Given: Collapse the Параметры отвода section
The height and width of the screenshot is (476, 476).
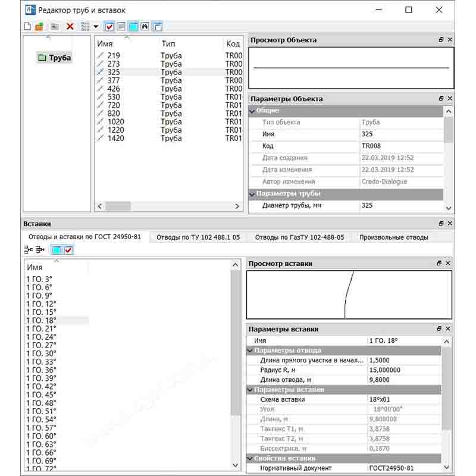Looking at the screenshot, I should point(250,350).
